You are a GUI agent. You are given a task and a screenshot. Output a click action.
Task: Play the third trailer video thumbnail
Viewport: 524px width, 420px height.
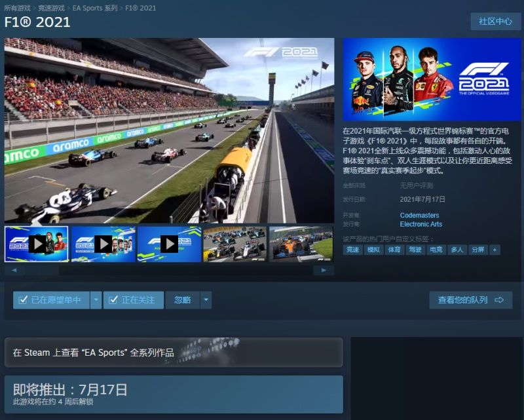coord(170,244)
